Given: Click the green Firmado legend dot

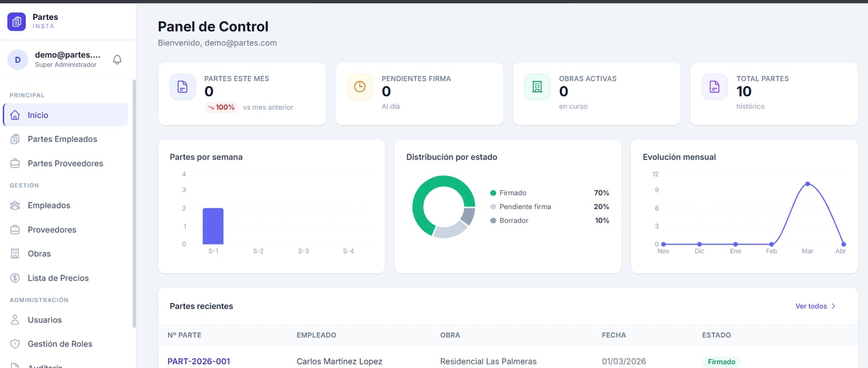Looking at the screenshot, I should coord(494,192).
